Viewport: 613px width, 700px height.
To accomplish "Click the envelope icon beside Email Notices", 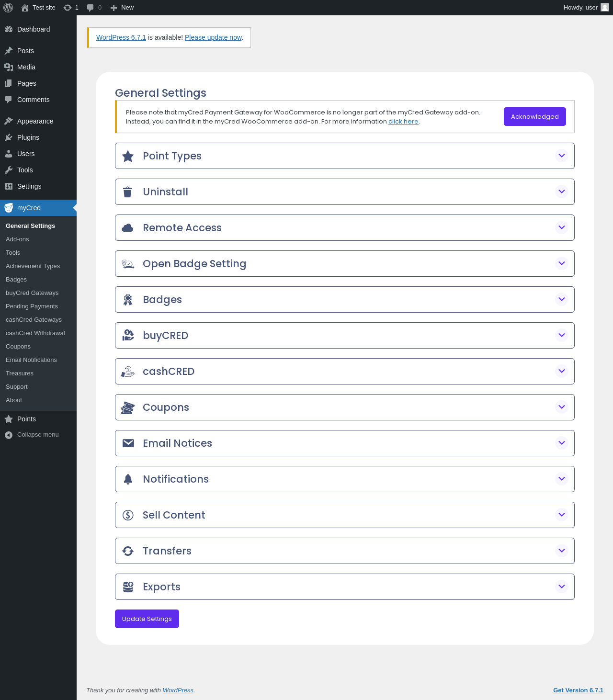I will (128, 443).
